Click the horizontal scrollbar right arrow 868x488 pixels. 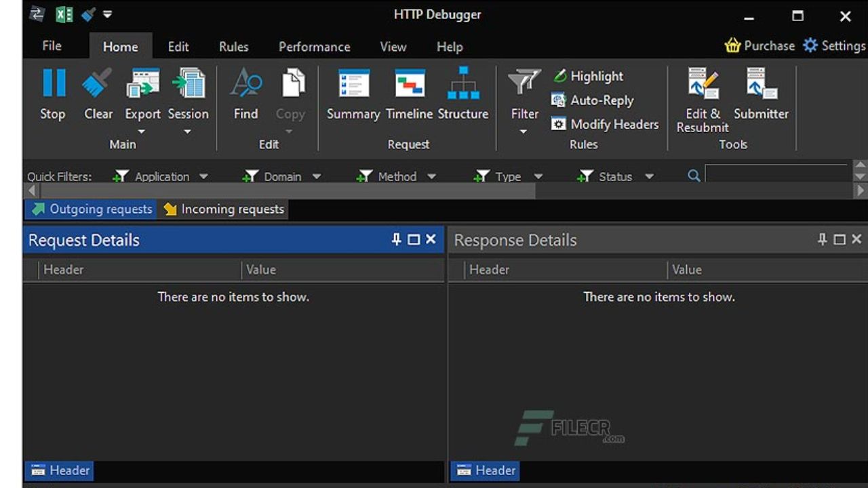tap(860, 191)
